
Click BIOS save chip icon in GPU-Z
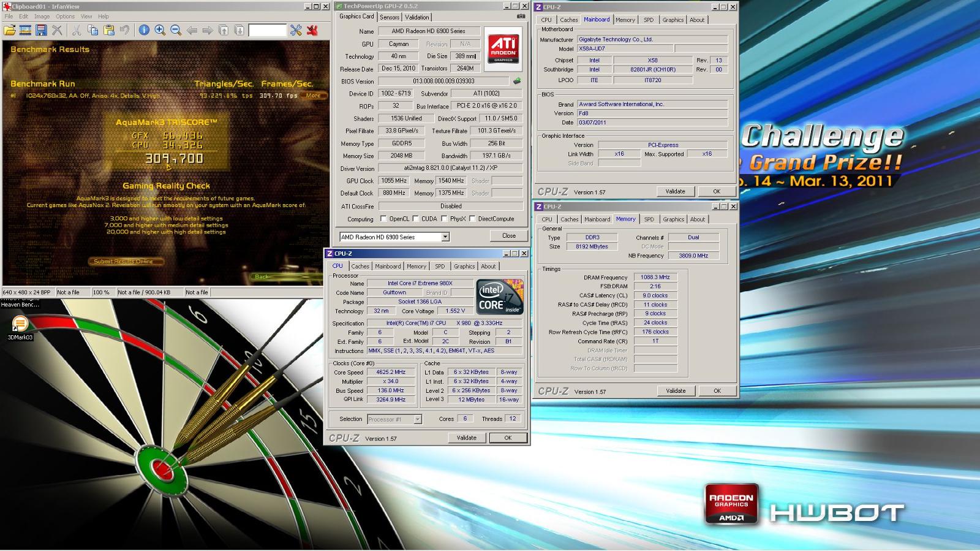[517, 81]
